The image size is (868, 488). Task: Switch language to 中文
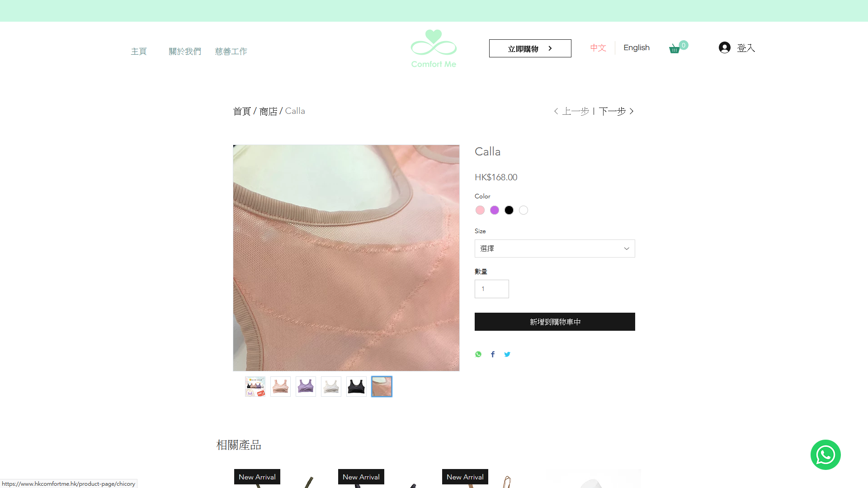click(598, 47)
